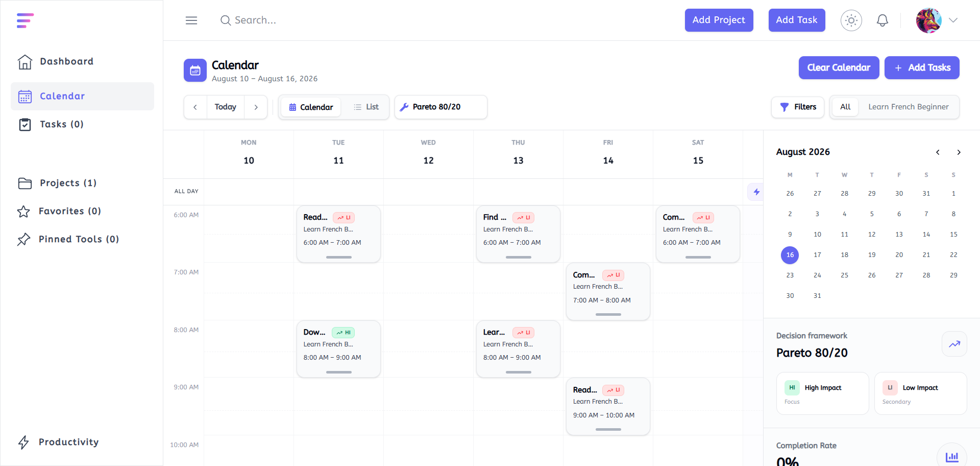Open Tasks (0) in sidebar
This screenshot has width=980, height=466.
pos(82,124)
